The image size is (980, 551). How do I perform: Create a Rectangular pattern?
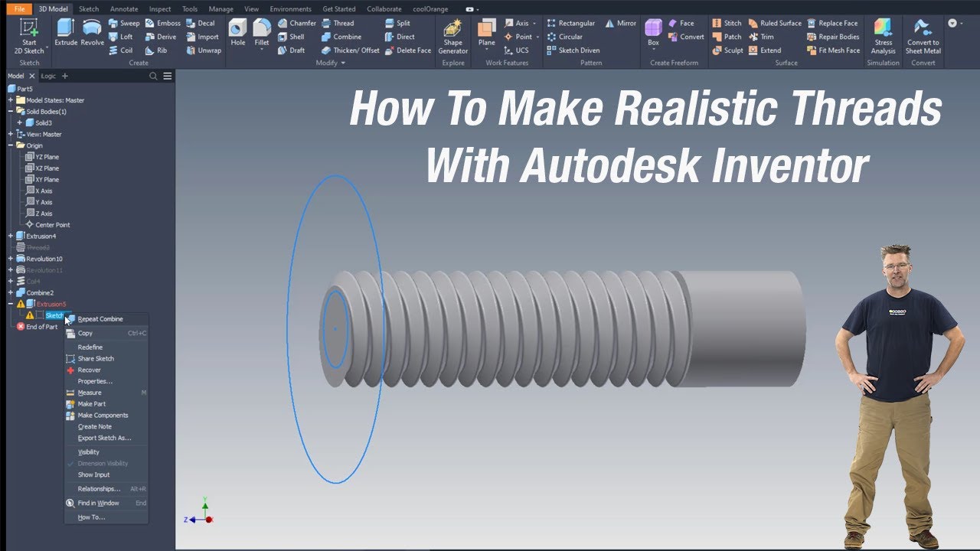point(571,23)
